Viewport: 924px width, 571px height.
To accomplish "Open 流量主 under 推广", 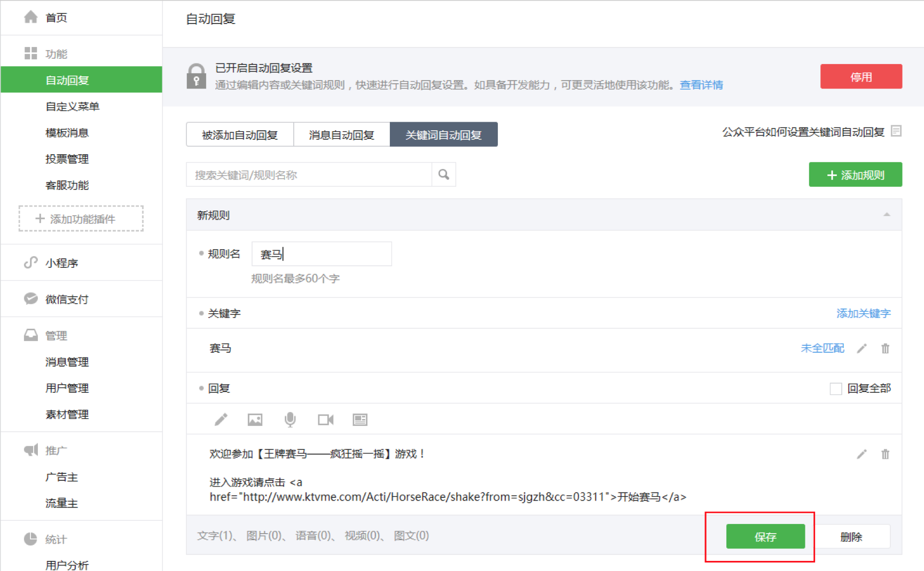I will click(62, 503).
